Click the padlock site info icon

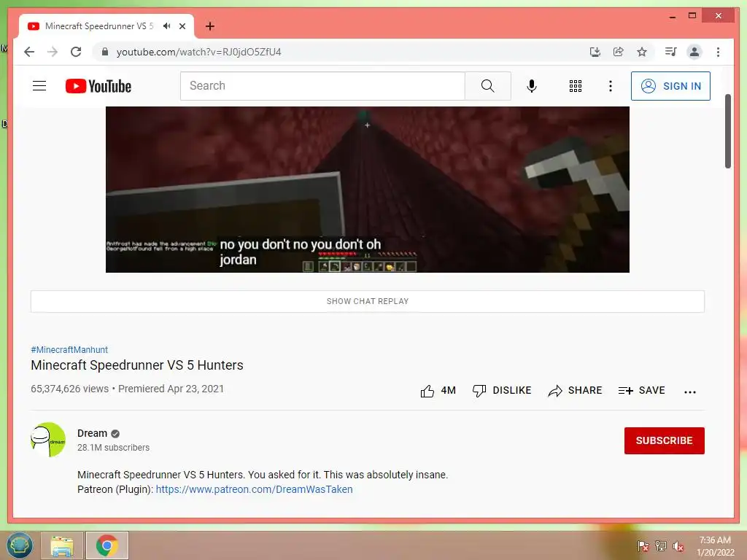[x=105, y=52]
